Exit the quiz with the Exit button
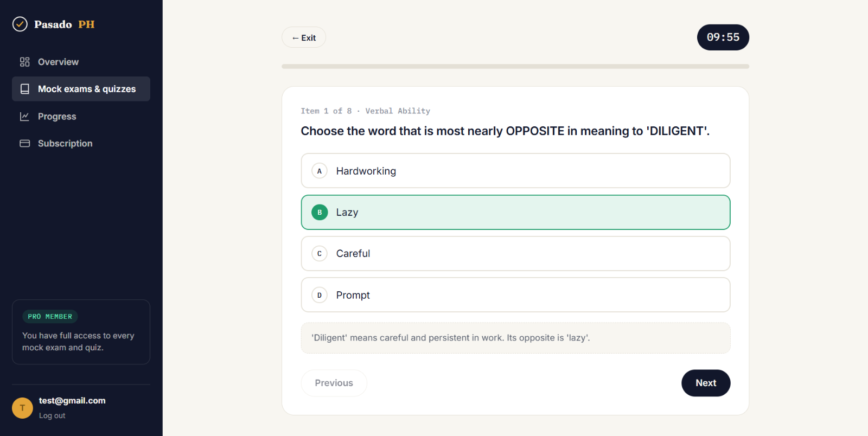 304,37
